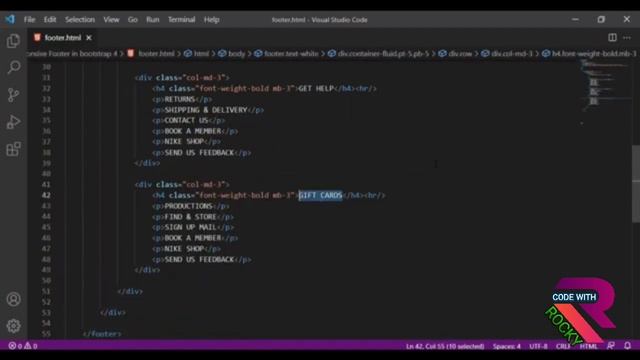Change indentation via Spaces: 4
640x360 pixels.
pyautogui.click(x=507, y=346)
